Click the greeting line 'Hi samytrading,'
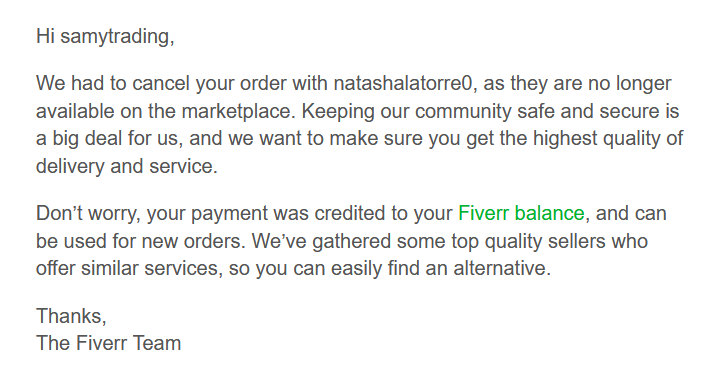721x384 pixels. tap(105, 36)
